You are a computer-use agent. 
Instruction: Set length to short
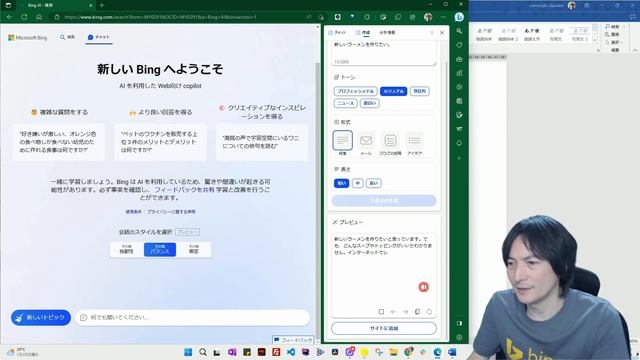pos(341,183)
